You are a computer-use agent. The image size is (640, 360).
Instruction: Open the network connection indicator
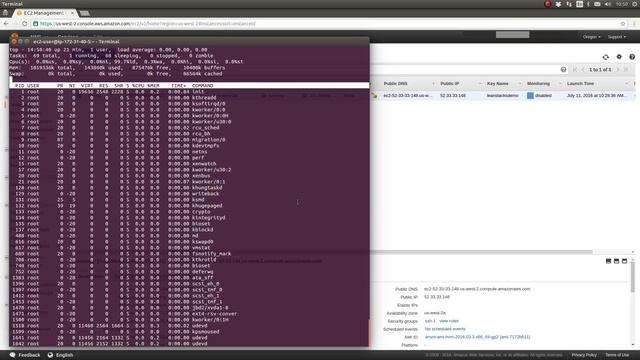pyautogui.click(x=569, y=4)
